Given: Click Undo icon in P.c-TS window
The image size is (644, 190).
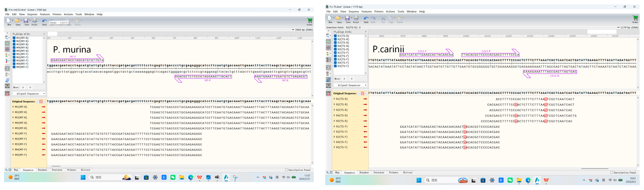Looking at the screenshot, I should point(366,18).
